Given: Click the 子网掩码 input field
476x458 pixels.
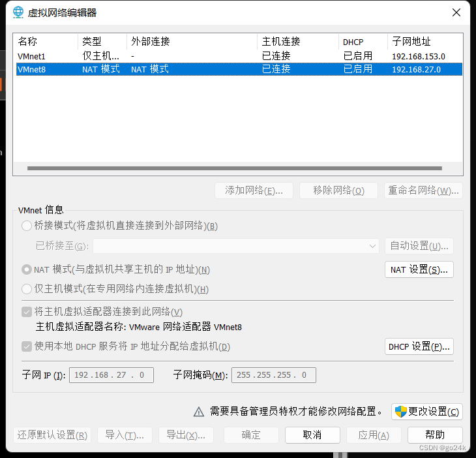Looking at the screenshot, I should coord(274,375).
